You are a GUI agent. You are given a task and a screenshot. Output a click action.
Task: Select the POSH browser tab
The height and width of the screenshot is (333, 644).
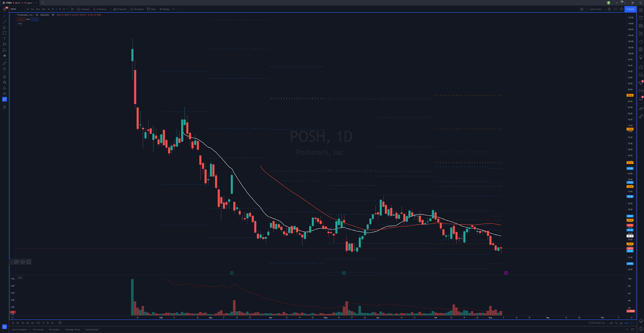click(x=19, y=3)
